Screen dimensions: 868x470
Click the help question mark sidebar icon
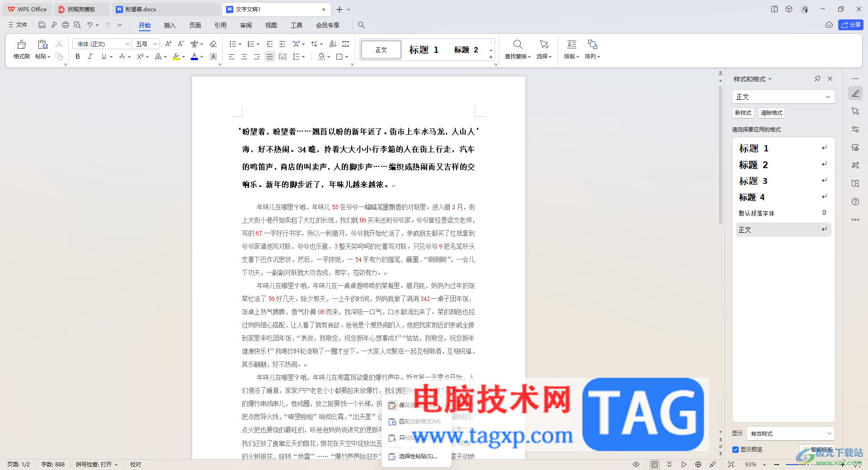click(855, 202)
